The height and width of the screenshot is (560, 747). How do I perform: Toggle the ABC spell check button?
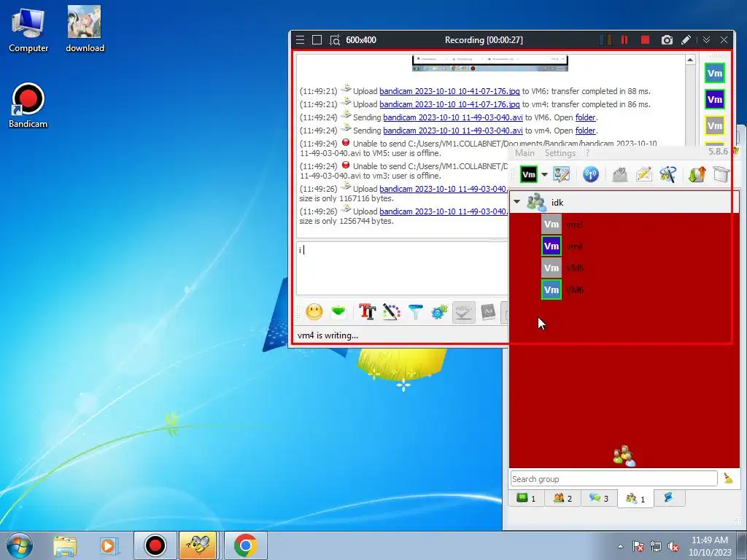[x=463, y=312]
